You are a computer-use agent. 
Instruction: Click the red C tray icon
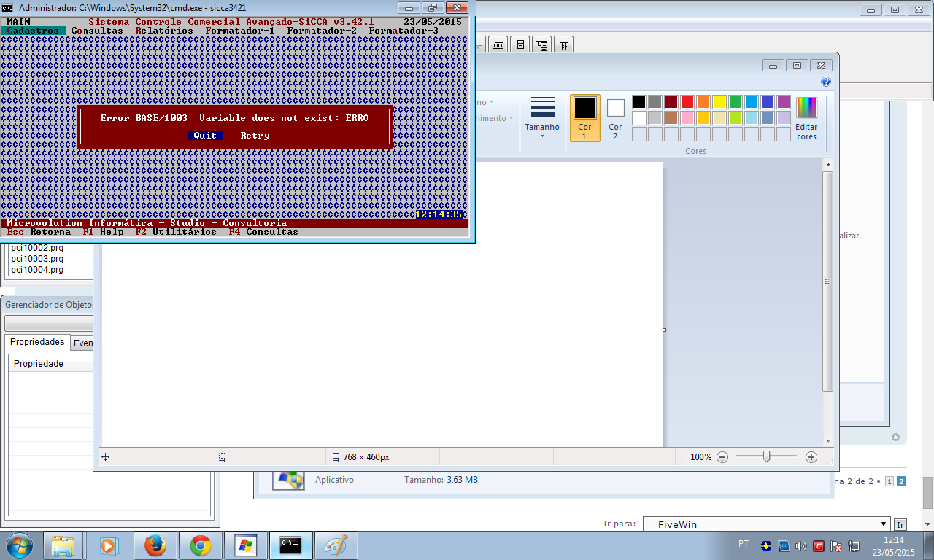tap(819, 545)
